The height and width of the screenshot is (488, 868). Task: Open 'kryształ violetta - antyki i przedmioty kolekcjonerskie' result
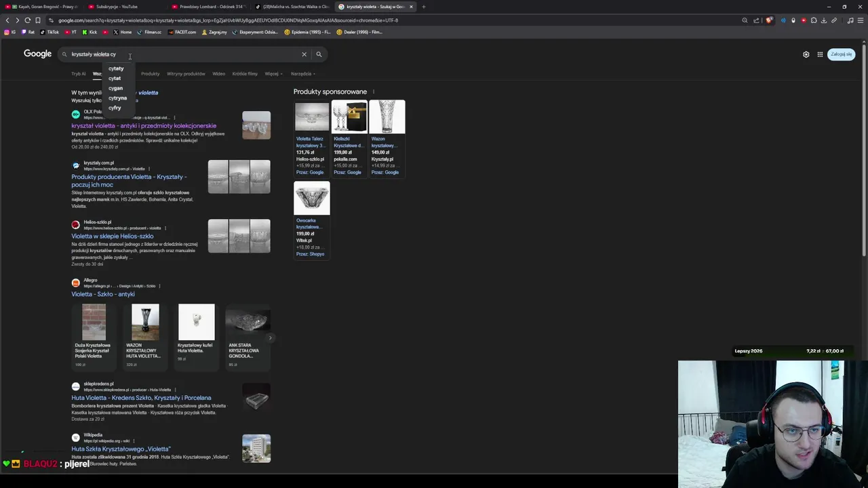tap(144, 125)
